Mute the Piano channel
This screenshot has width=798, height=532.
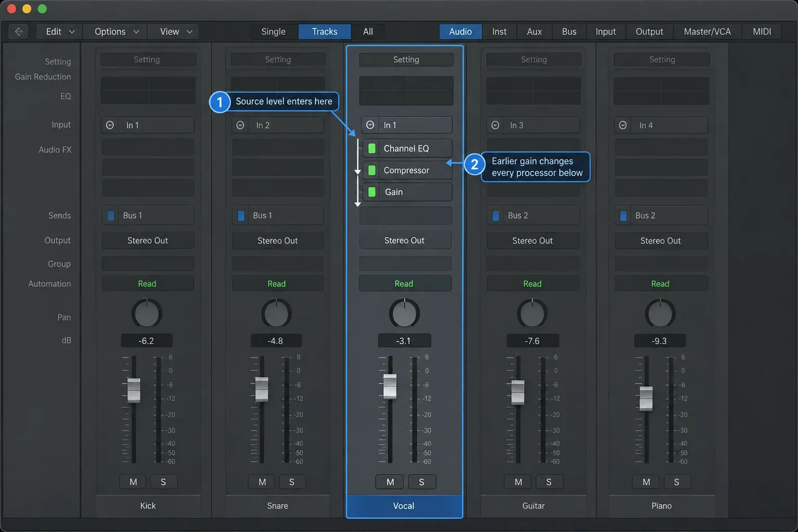coord(646,482)
